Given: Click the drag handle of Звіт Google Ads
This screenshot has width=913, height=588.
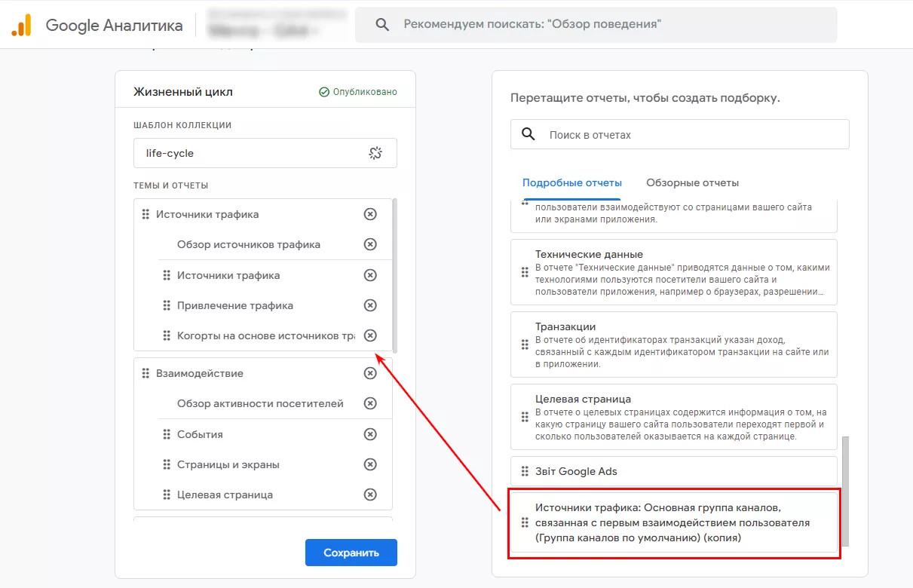Looking at the screenshot, I should click(525, 471).
